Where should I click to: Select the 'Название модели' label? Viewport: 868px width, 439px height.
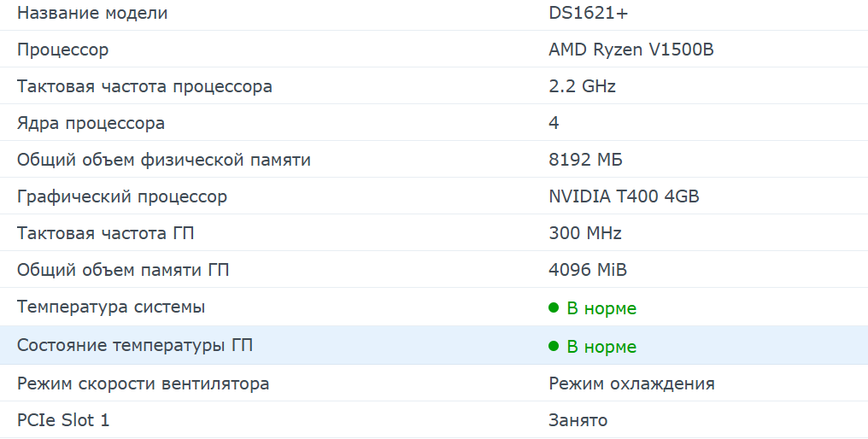pos(92,13)
